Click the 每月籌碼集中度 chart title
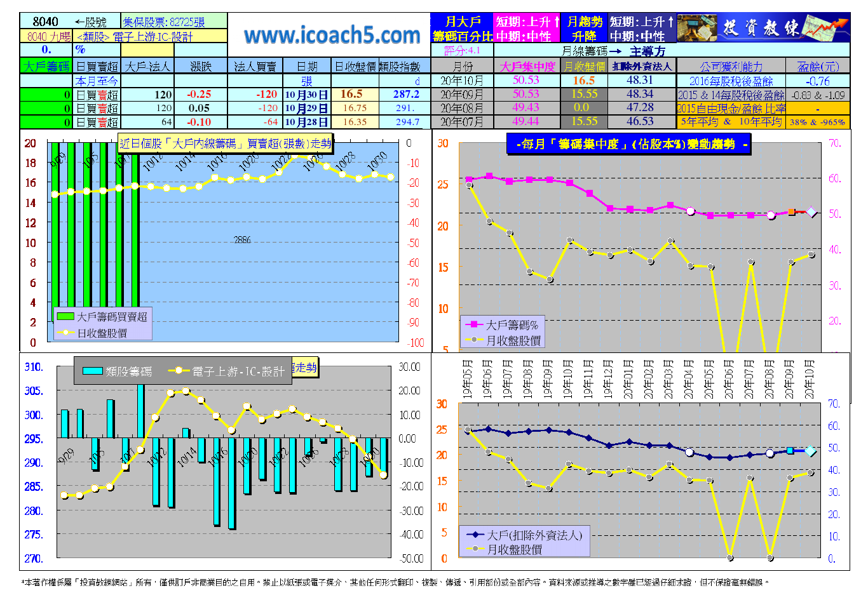This screenshot has width=868, height=614. click(x=628, y=144)
